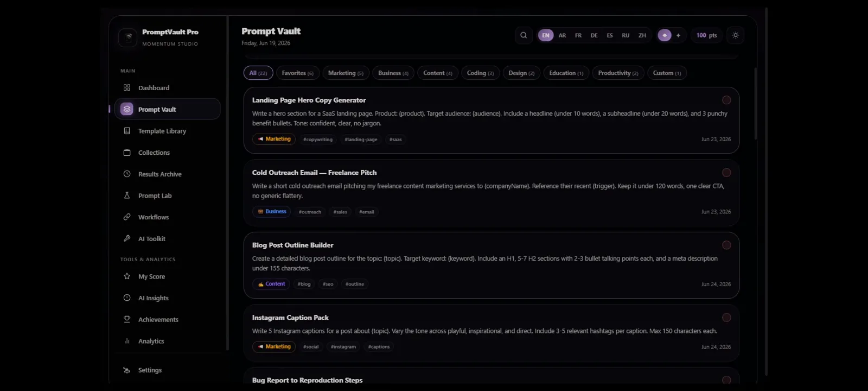Image resolution: width=868 pixels, height=391 pixels.
Task: Click the 100 pts score badge
Action: (x=706, y=35)
